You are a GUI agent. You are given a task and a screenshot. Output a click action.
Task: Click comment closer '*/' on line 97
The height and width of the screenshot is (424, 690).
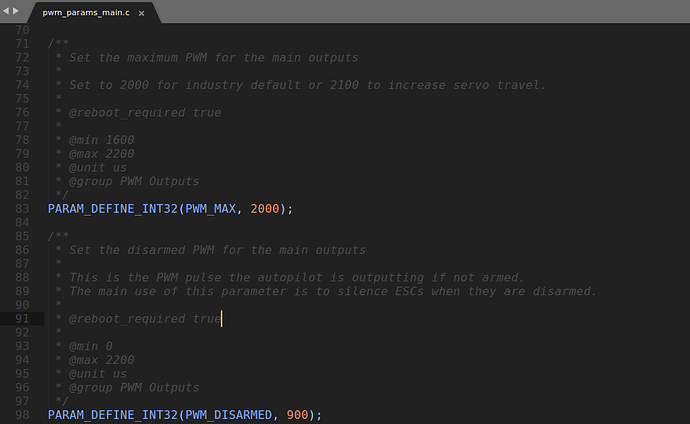point(62,401)
